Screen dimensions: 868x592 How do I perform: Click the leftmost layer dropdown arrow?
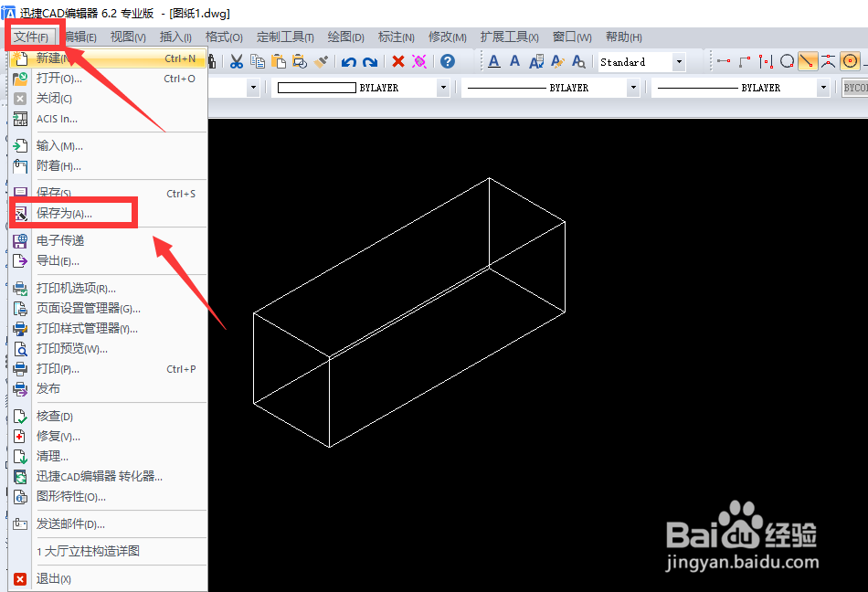click(253, 88)
